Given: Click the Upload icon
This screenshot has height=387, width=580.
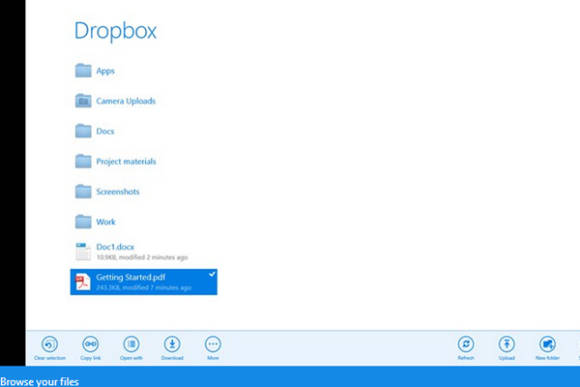Looking at the screenshot, I should tap(507, 344).
